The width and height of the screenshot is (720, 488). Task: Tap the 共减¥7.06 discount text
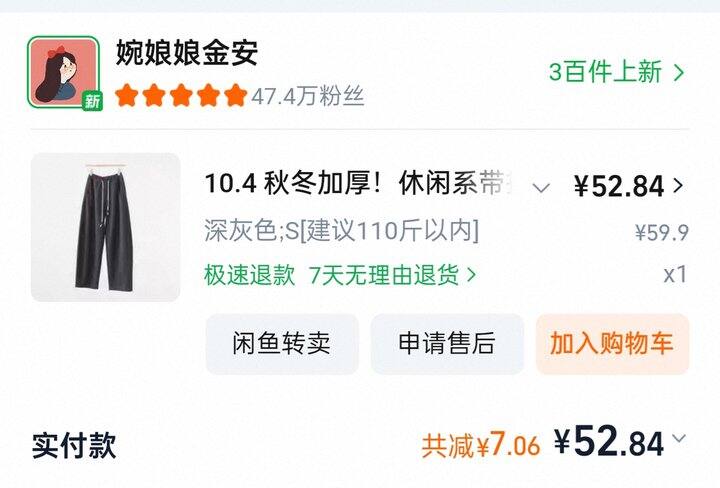point(481,445)
